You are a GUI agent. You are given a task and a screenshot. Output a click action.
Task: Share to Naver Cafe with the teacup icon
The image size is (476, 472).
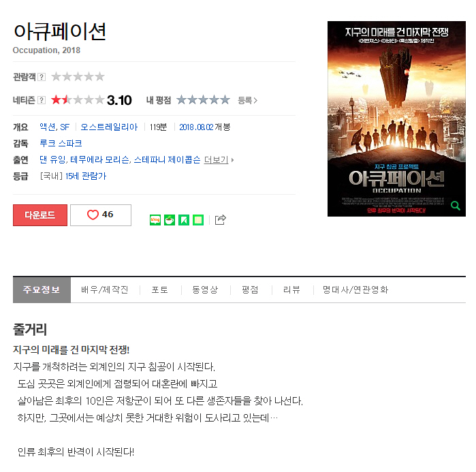(x=170, y=220)
